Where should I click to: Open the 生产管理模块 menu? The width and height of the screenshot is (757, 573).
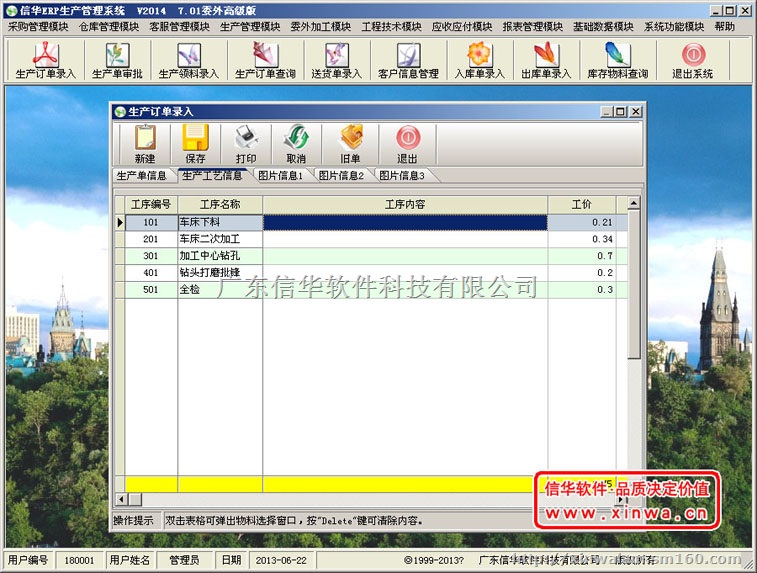pos(250,27)
